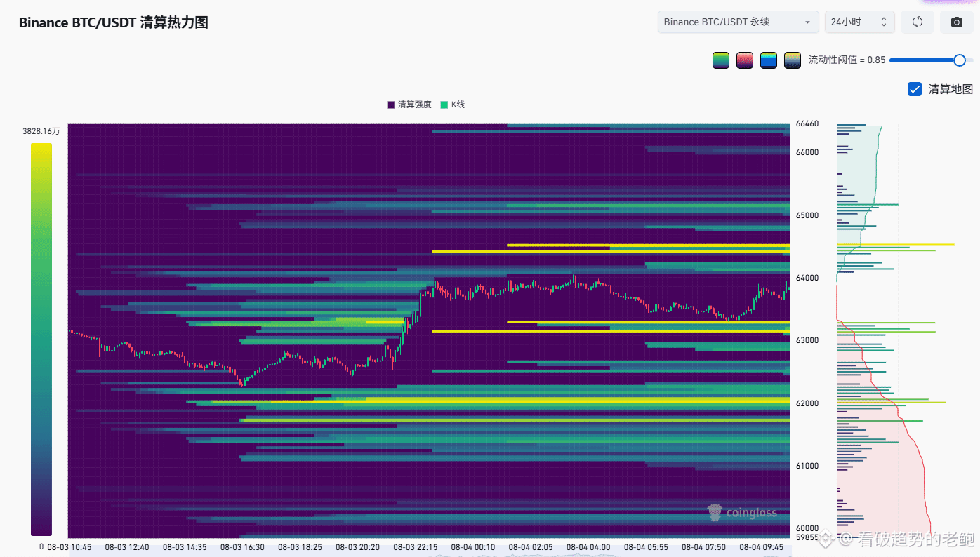Click the 流动性阈值 slider handle
The image size is (980, 557).
tap(960, 60)
